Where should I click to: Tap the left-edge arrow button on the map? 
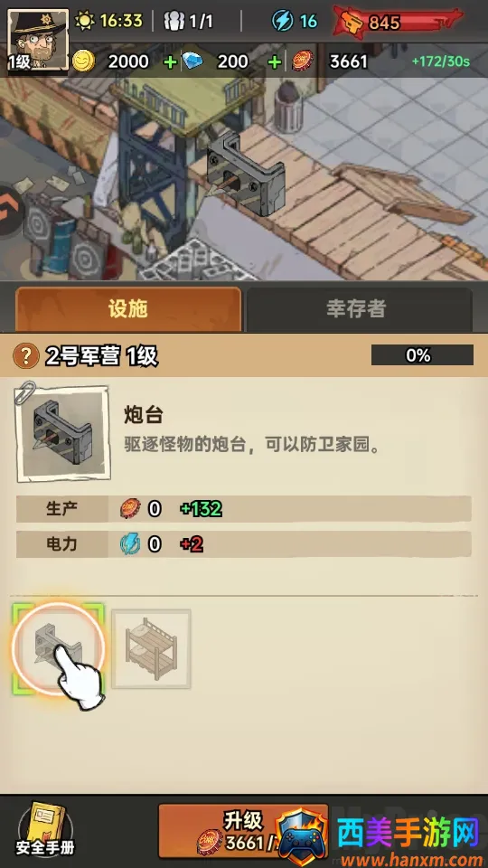[9, 211]
